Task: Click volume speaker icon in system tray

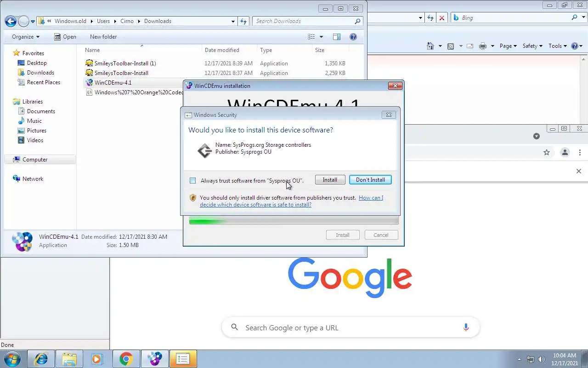Action: coord(542,359)
